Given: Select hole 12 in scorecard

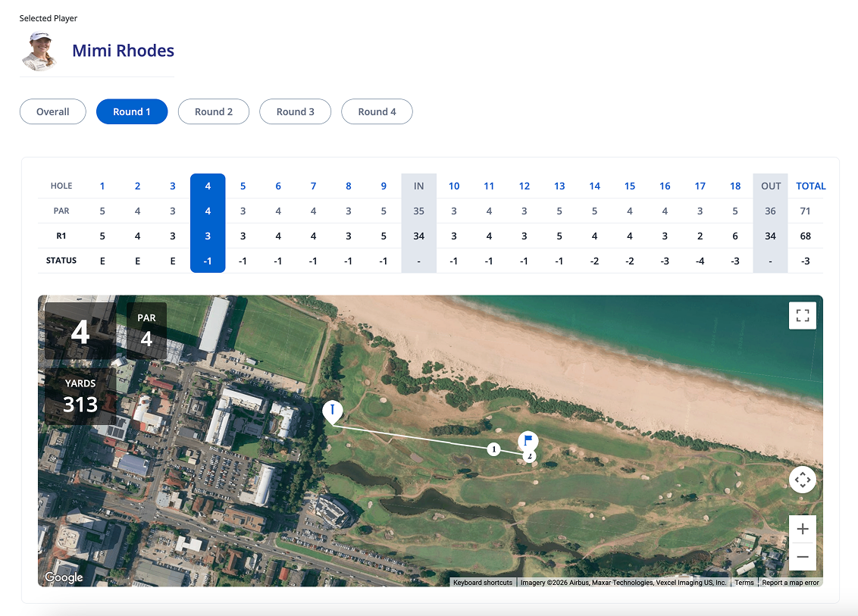Looking at the screenshot, I should 525,186.
